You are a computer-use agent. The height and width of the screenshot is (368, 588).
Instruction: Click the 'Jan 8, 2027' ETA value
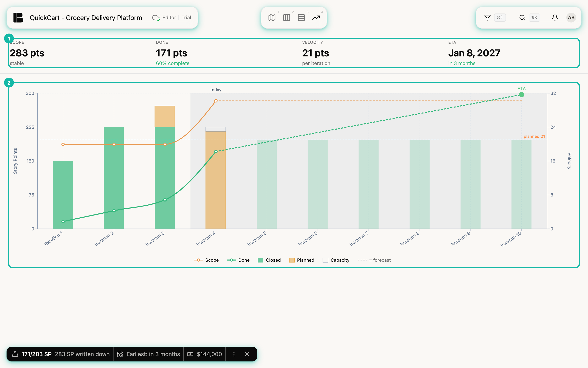click(474, 53)
